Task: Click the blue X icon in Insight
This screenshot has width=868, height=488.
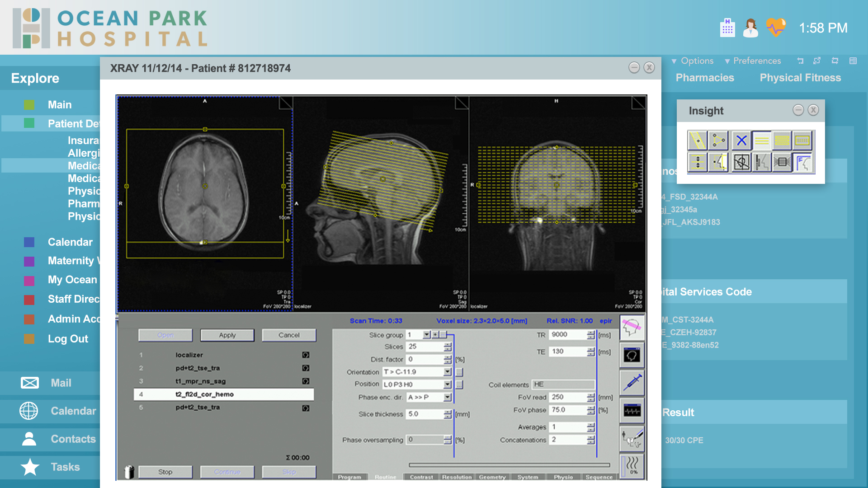Action: (x=741, y=141)
